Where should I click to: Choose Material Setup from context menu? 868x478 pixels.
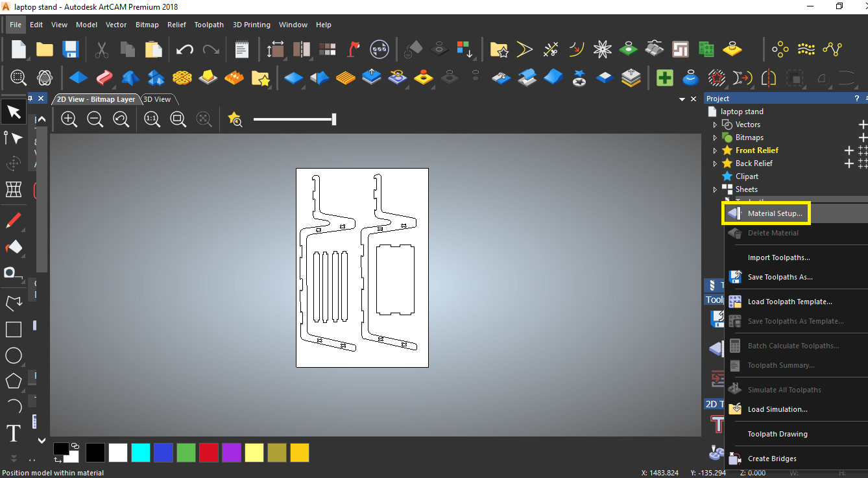point(775,213)
